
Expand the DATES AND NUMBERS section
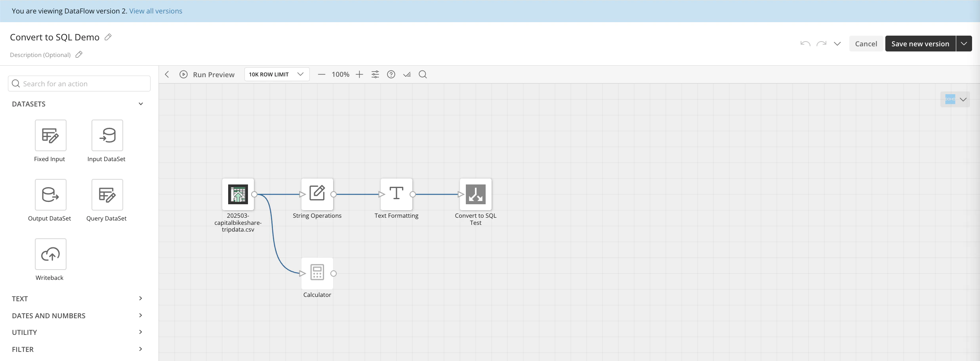tap(141, 315)
